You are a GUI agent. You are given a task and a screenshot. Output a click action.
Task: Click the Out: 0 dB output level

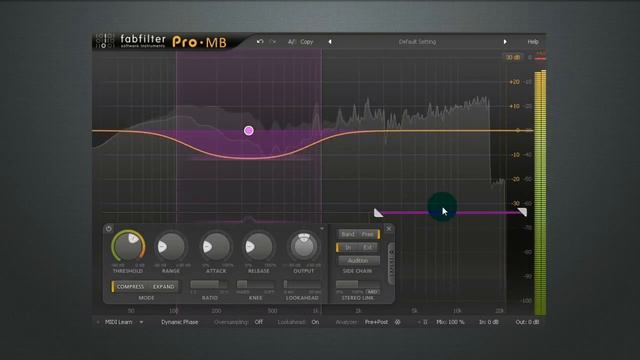[527, 322]
